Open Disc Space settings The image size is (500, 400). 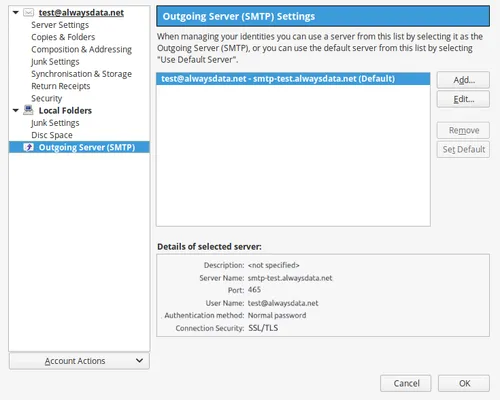pyautogui.click(x=52, y=135)
